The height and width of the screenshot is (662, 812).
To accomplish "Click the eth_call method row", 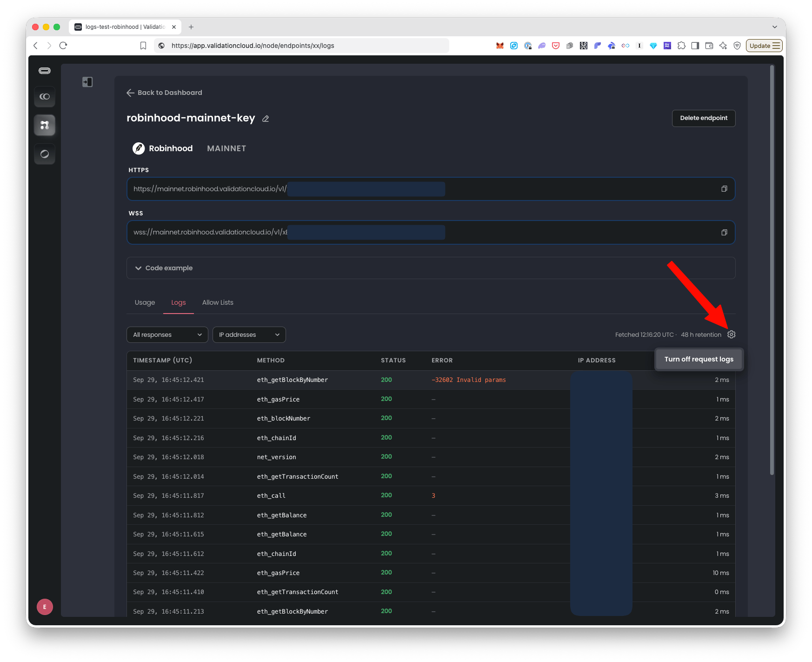I will coord(431,496).
